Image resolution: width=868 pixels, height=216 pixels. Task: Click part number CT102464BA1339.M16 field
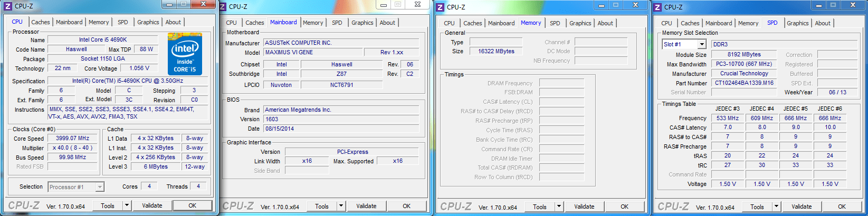[x=744, y=83]
